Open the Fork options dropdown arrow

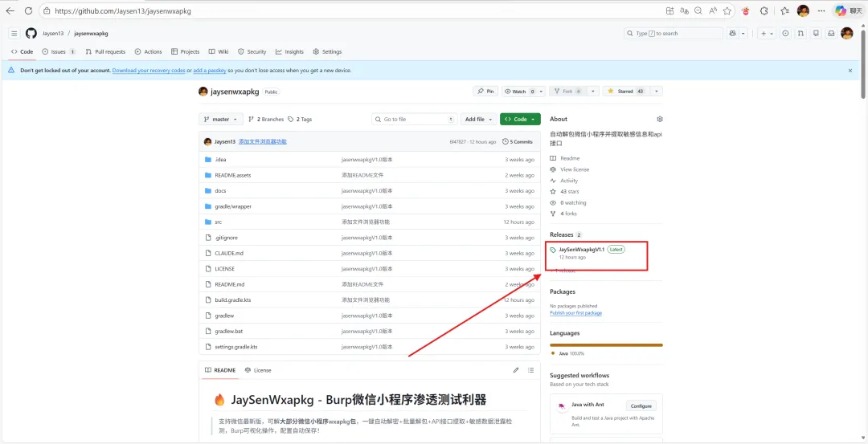(x=593, y=92)
